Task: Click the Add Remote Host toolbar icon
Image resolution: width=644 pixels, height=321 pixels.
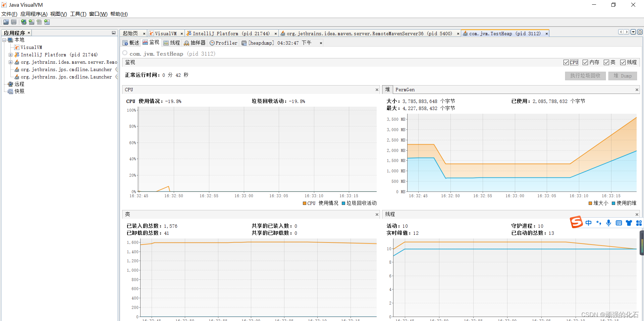Action: coord(24,22)
